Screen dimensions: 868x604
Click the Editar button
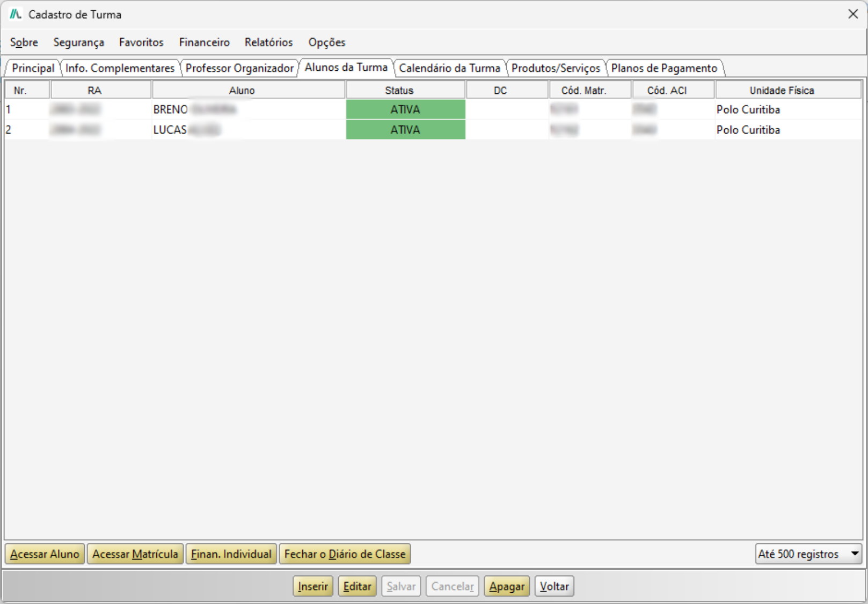[357, 586]
